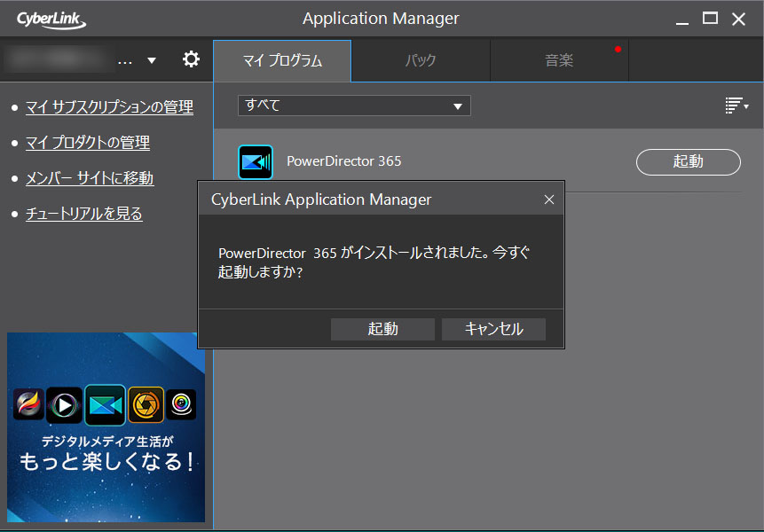Click the dialog message about PowerDirector installation
The width and height of the screenshot is (764, 532).
pos(374,262)
